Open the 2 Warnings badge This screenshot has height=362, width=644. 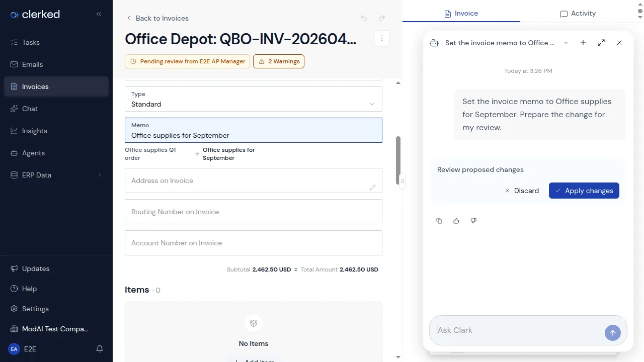[279, 61]
